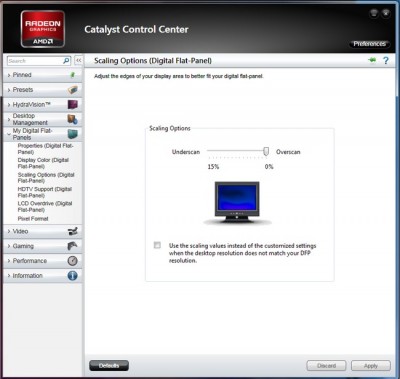
Task: Open help with the question mark icon
Action: click(x=386, y=60)
